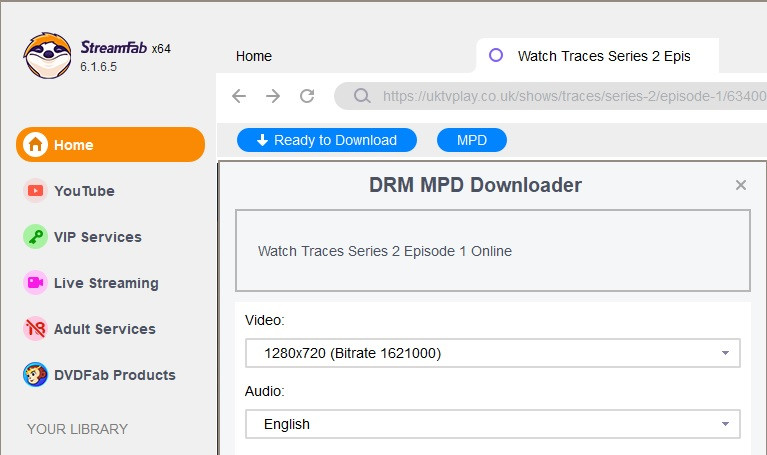The image size is (767, 455).
Task: Click the DRM MPD Downloader title
Action: (x=475, y=185)
